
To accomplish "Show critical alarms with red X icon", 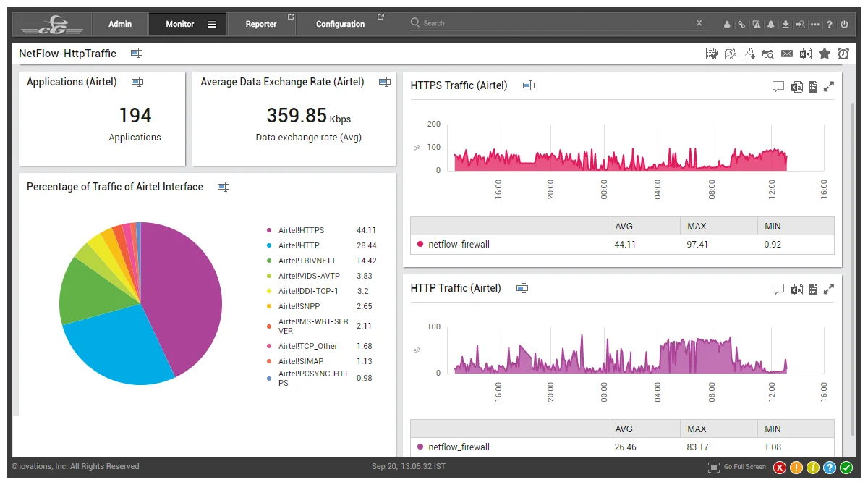I will pos(780,468).
